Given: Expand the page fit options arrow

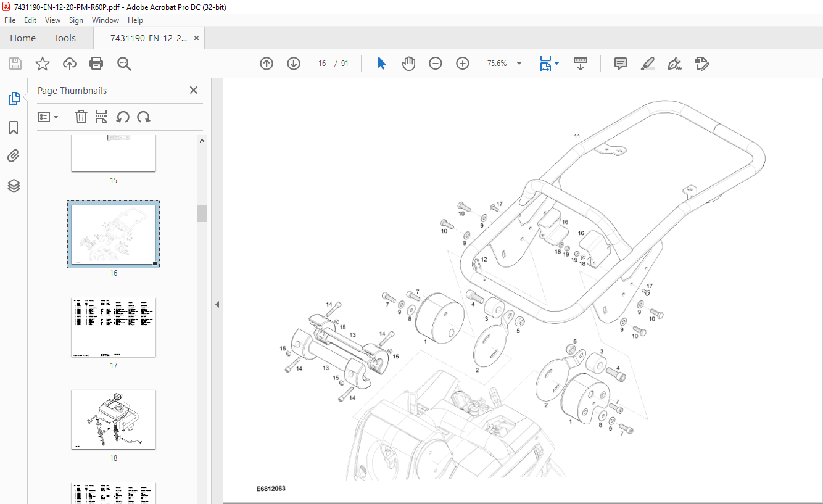Looking at the screenshot, I should pyautogui.click(x=557, y=64).
